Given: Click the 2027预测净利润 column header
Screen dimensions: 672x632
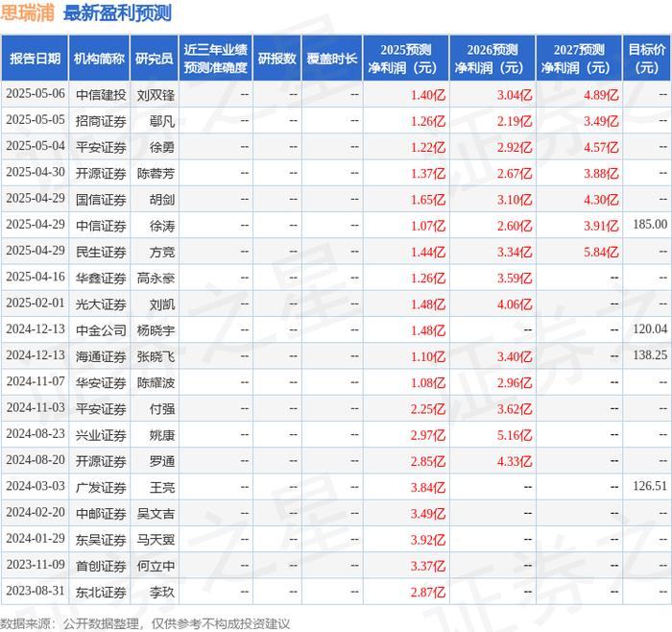Looking at the screenshot, I should 579,58.
